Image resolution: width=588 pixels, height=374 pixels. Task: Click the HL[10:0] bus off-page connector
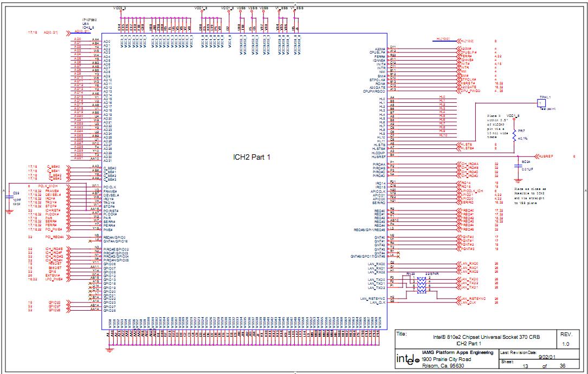tap(466, 41)
